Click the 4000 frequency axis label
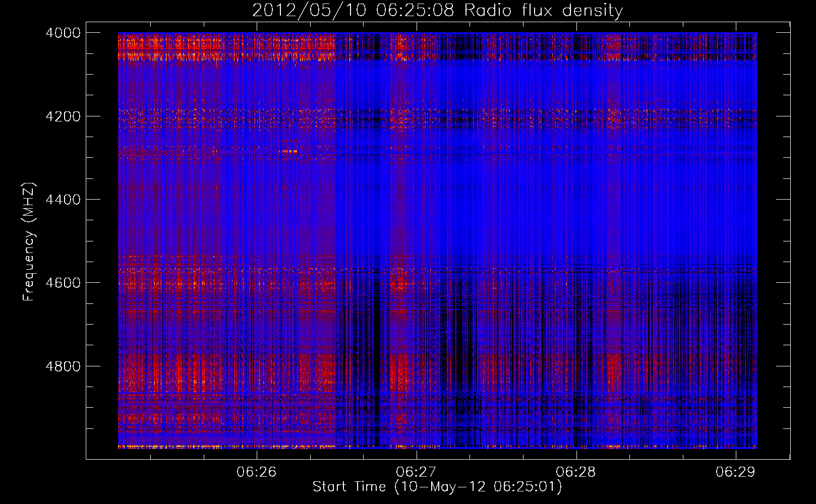Viewport: 816px width, 504px height. 63,33
